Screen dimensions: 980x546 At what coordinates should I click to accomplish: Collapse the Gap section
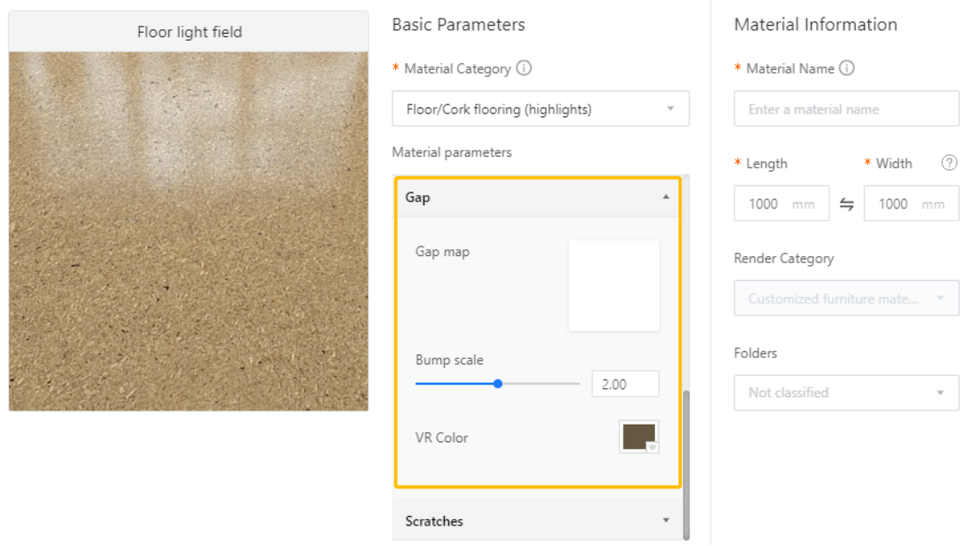click(x=665, y=198)
